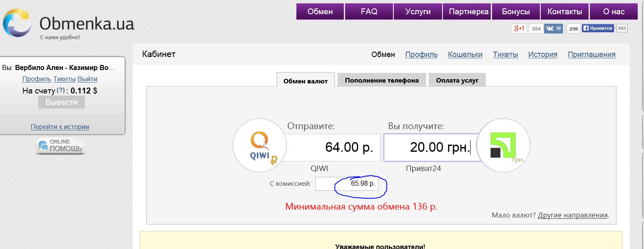Click the Obmenka.ua logo
This screenshot has width=644, height=249.
pos(67,24)
